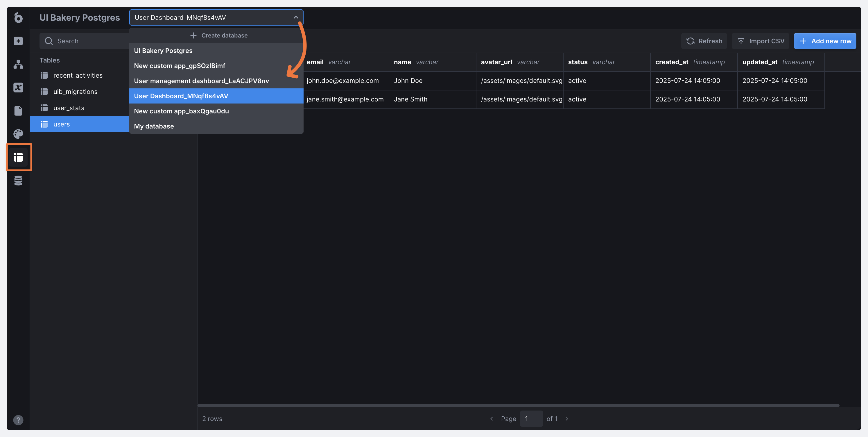Open the data tables sidebar icon
Image resolution: width=868 pixels, height=437 pixels.
18,157
